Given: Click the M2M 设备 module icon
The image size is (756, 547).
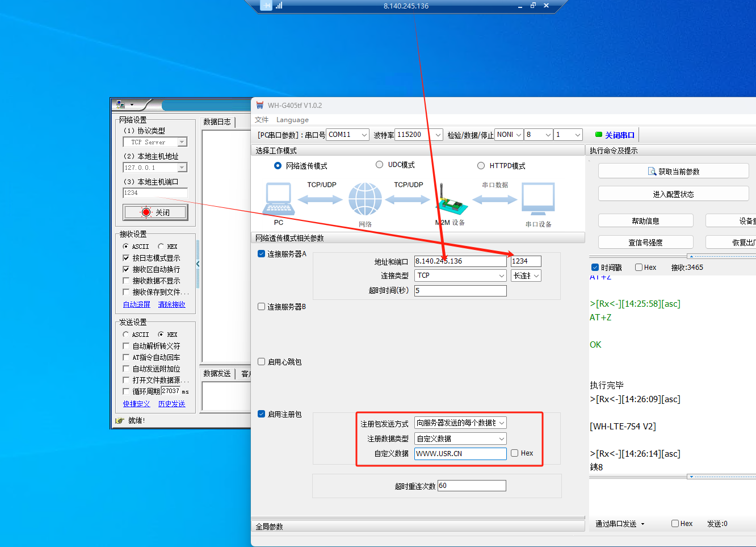Looking at the screenshot, I should [451, 199].
